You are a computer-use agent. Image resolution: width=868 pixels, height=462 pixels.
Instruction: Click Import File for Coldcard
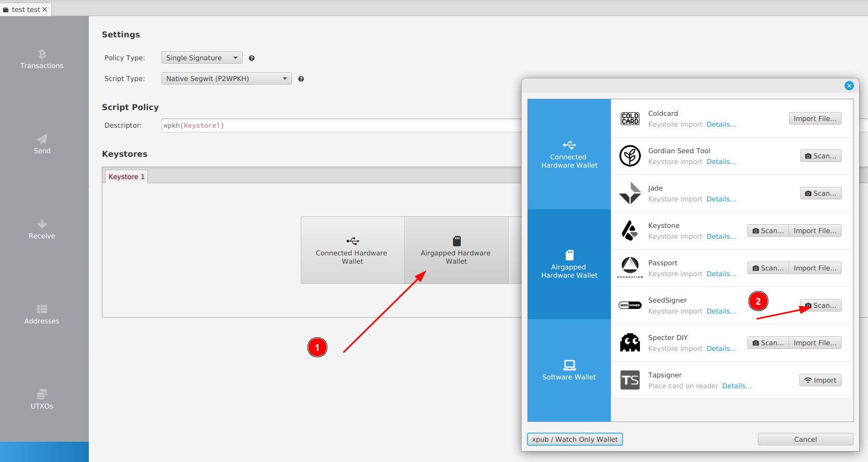(x=815, y=118)
